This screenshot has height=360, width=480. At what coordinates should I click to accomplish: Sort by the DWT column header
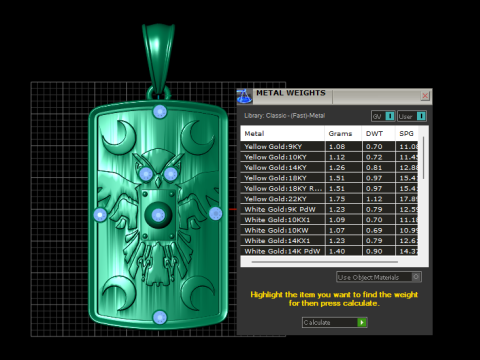(x=378, y=133)
